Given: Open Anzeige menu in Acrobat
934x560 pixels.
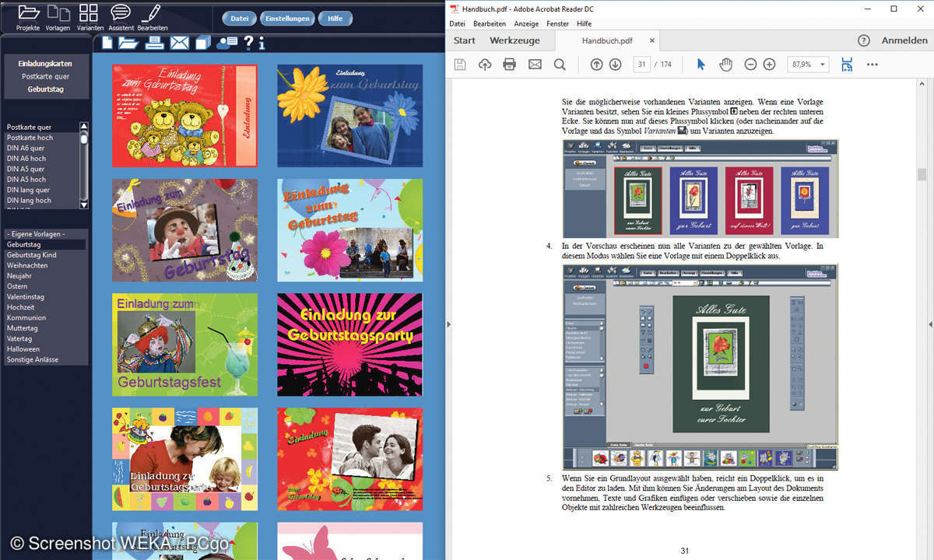Looking at the screenshot, I should pyautogui.click(x=526, y=24).
